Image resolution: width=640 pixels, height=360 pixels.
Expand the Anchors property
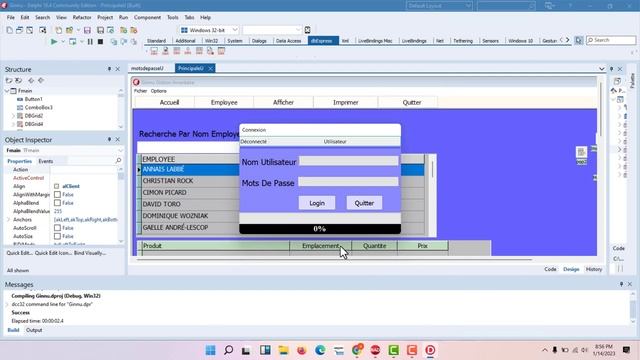(9, 220)
